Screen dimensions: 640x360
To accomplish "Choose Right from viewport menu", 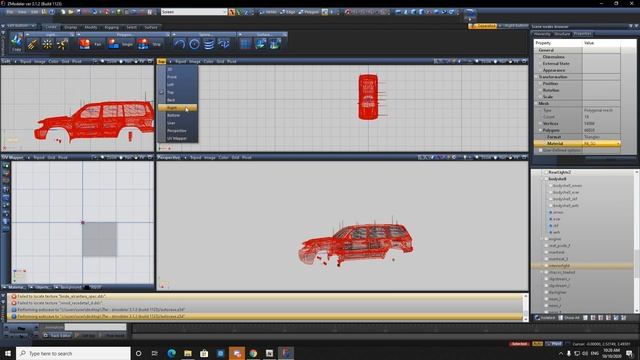I will [178, 108].
